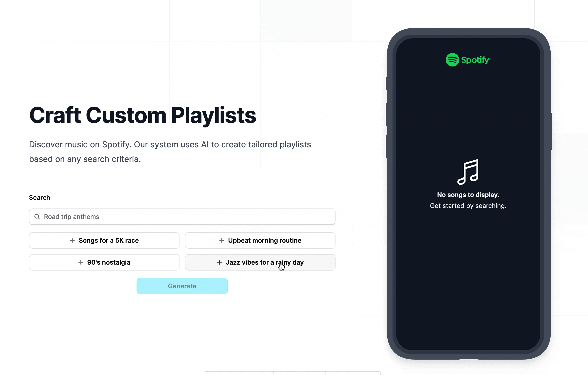This screenshot has width=588, height=375.
Task: Click the search magnifier icon
Action: point(37,216)
